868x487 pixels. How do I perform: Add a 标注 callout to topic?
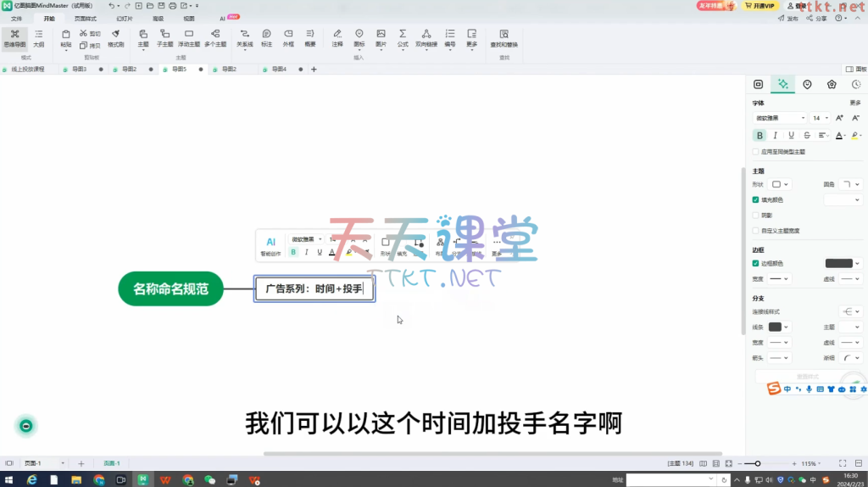tap(267, 36)
